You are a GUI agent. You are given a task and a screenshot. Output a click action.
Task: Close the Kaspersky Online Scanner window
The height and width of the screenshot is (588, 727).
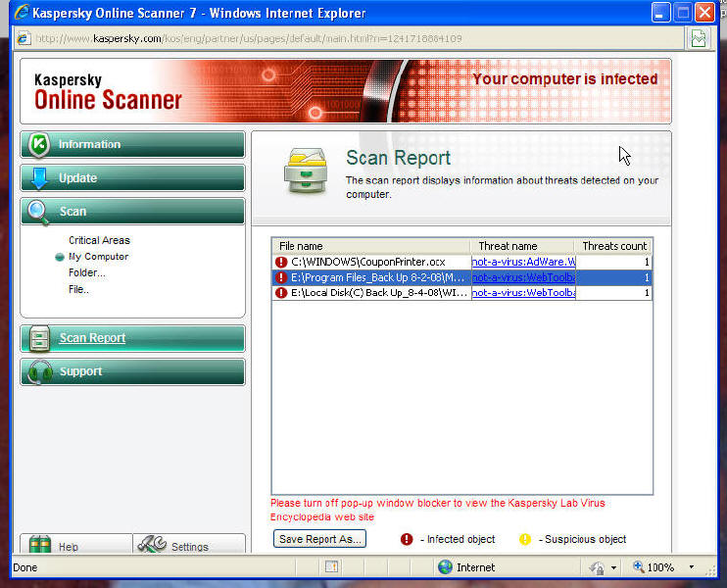click(704, 13)
